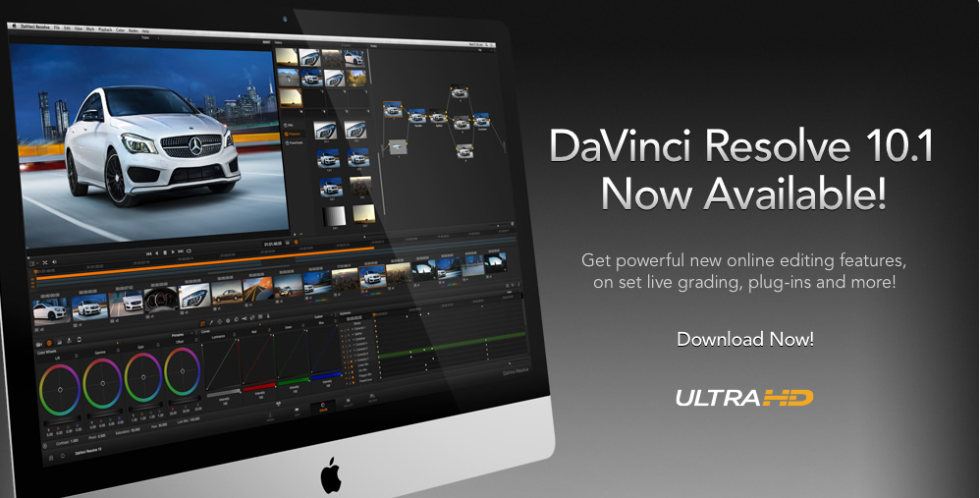Image resolution: width=980 pixels, height=498 pixels.
Task: Select the speedometer clip thumbnail in the timeline
Action: [x=160, y=300]
